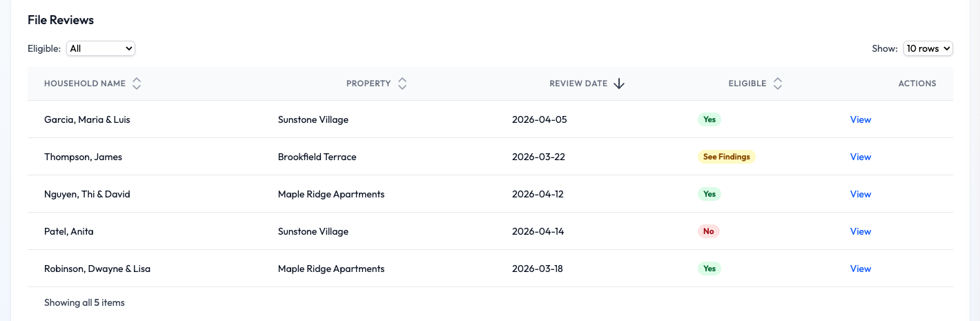Open the Show rows dropdown
Screen dimensions: 980x321
pyautogui.click(x=928, y=48)
